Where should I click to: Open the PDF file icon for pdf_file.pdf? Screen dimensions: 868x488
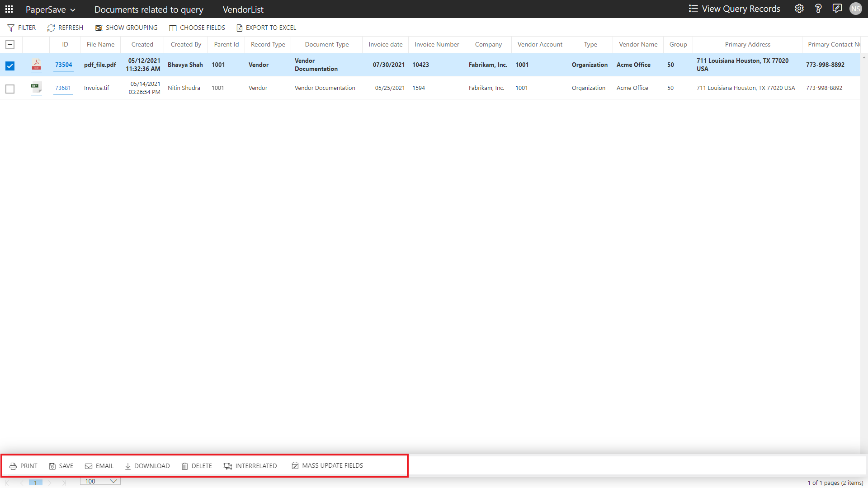[36, 65]
